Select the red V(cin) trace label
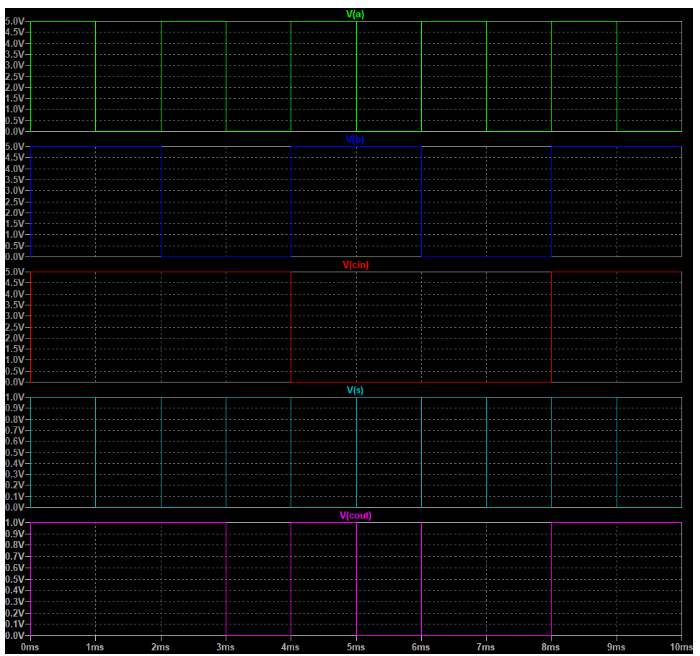 click(x=356, y=265)
